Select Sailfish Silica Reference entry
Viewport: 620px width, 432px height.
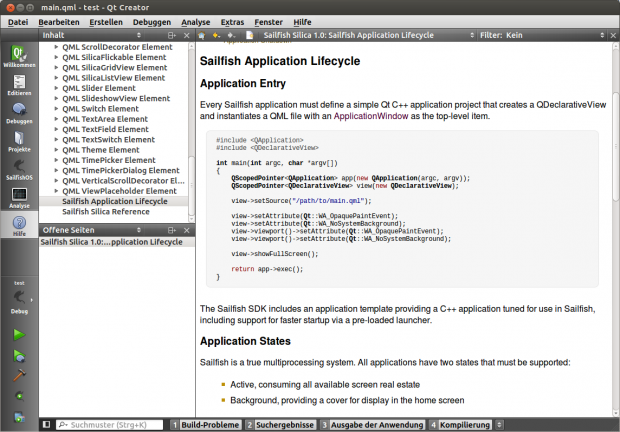[x=106, y=212]
